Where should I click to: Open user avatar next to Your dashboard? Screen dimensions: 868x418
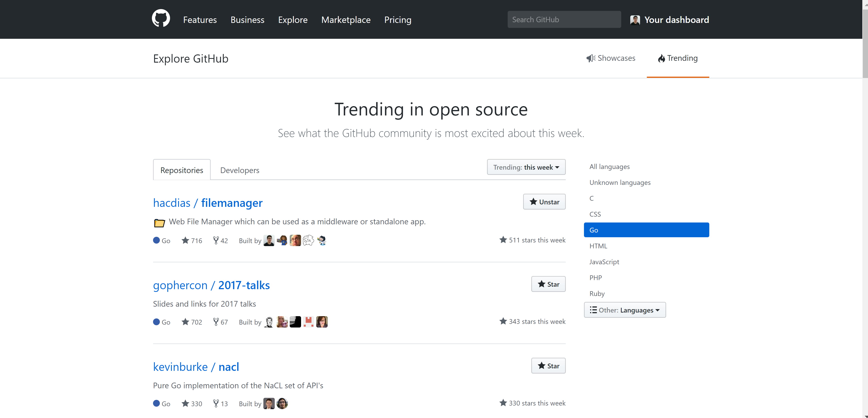pos(635,20)
